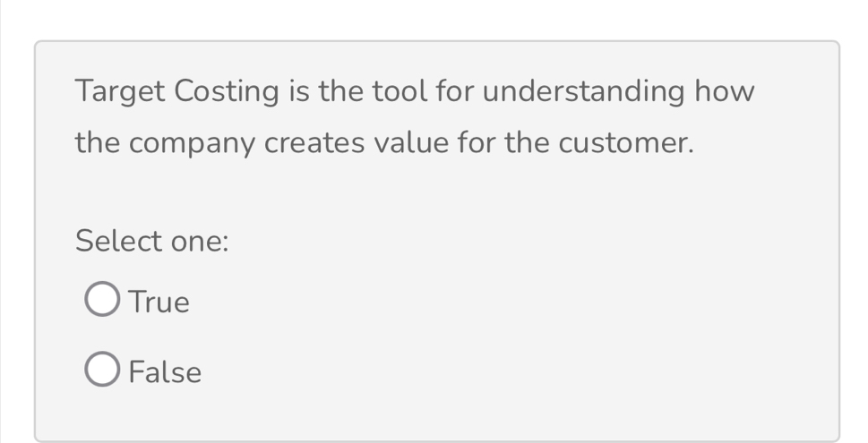Select the False radio button
Screen dimensions: 868x443
coord(101,371)
